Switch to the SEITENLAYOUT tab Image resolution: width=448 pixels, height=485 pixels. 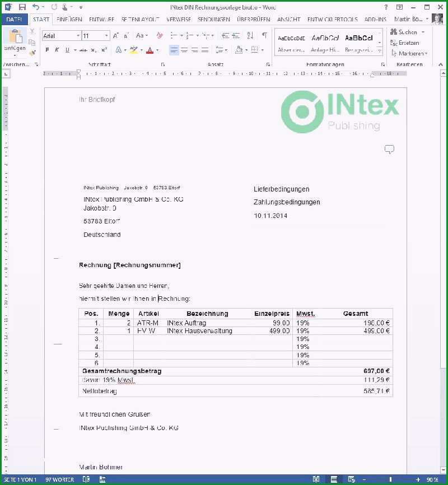pyautogui.click(x=141, y=19)
